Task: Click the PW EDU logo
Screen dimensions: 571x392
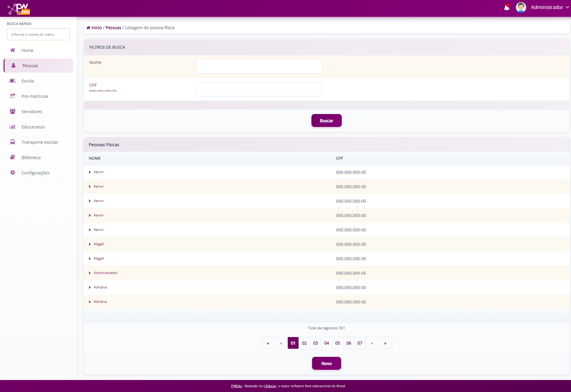Action: [x=19, y=9]
